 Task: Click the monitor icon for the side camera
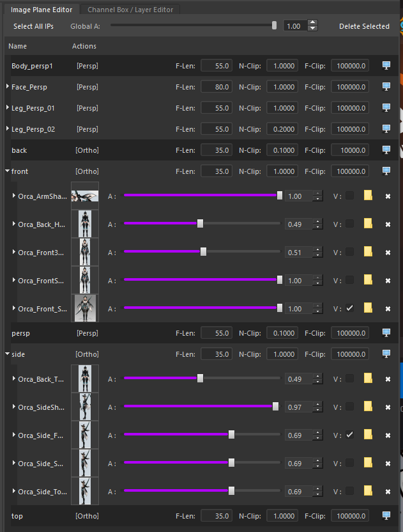coord(386,354)
